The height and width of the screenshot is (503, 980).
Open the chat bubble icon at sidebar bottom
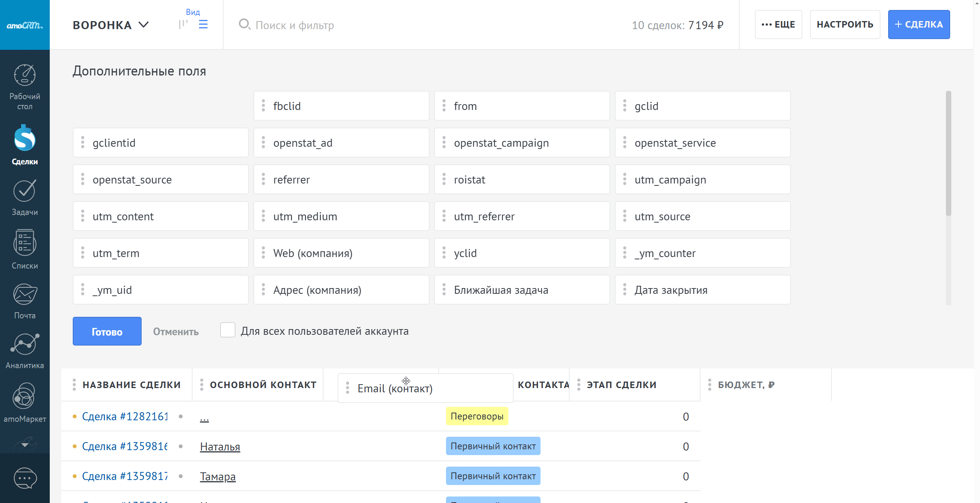pyautogui.click(x=24, y=478)
